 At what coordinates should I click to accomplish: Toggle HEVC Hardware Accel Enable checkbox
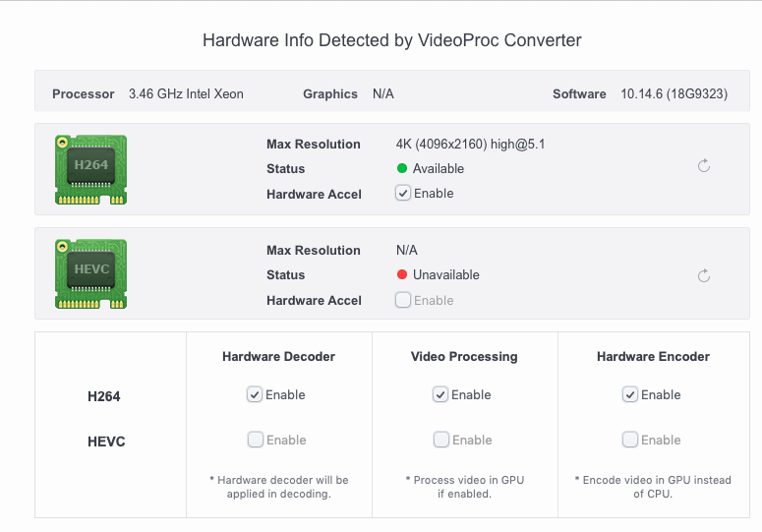[x=403, y=300]
